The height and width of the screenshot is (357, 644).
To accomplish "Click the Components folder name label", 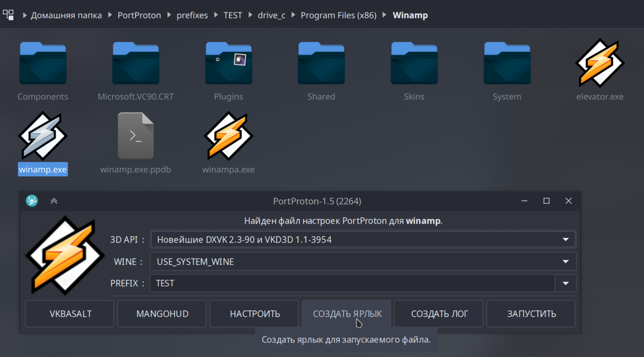I will pos(43,96).
